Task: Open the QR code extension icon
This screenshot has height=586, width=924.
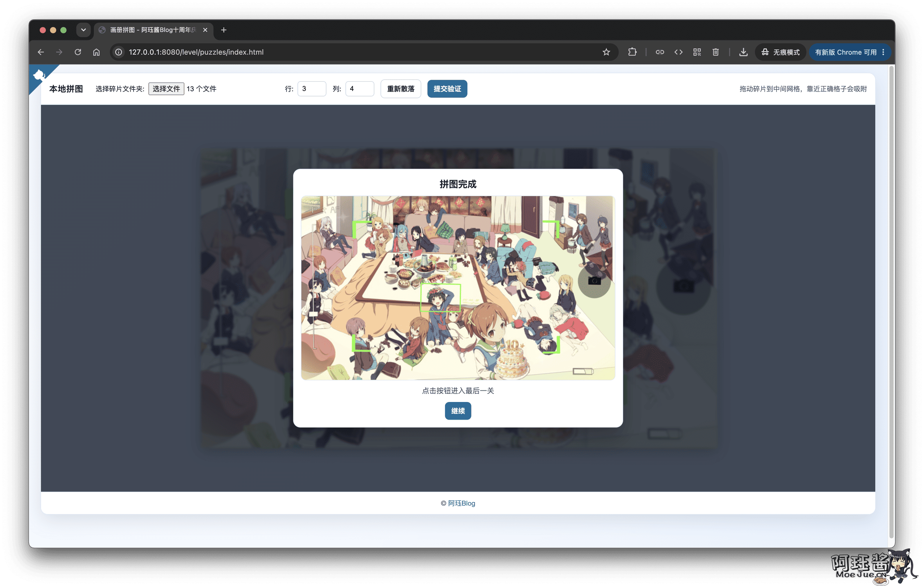Action: coord(697,52)
